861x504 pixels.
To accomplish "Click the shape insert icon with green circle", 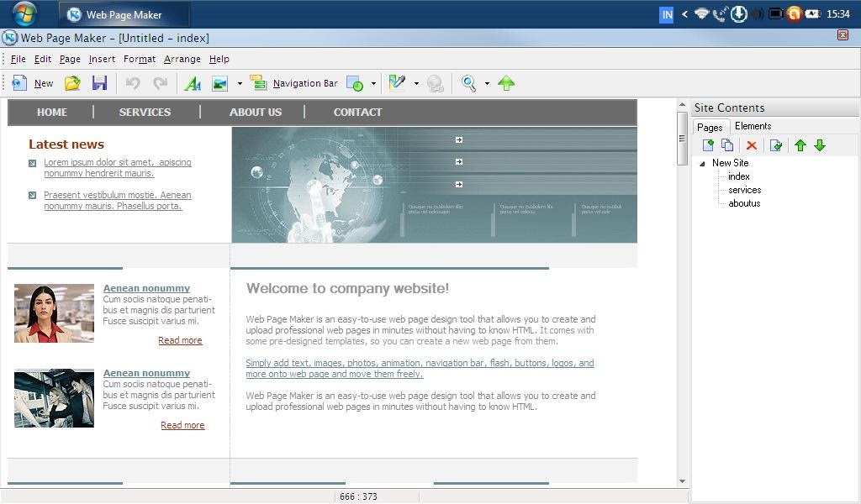I will pyautogui.click(x=355, y=83).
